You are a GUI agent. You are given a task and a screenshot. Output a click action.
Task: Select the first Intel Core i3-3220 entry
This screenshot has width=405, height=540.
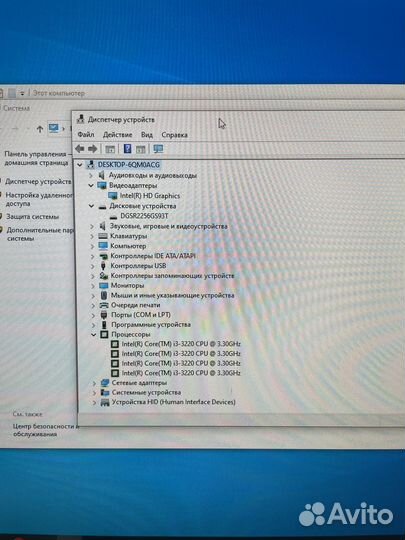tap(181, 344)
